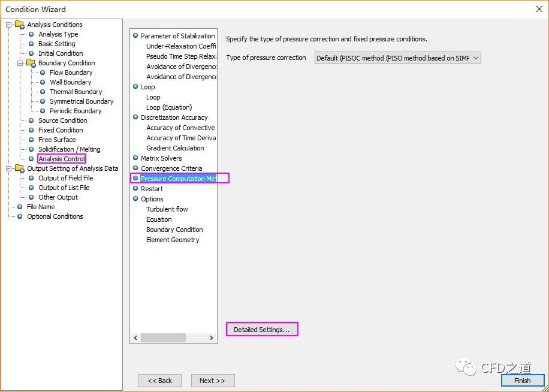Select Analysis Control in the tree
This screenshot has width=549, height=392.
point(62,159)
